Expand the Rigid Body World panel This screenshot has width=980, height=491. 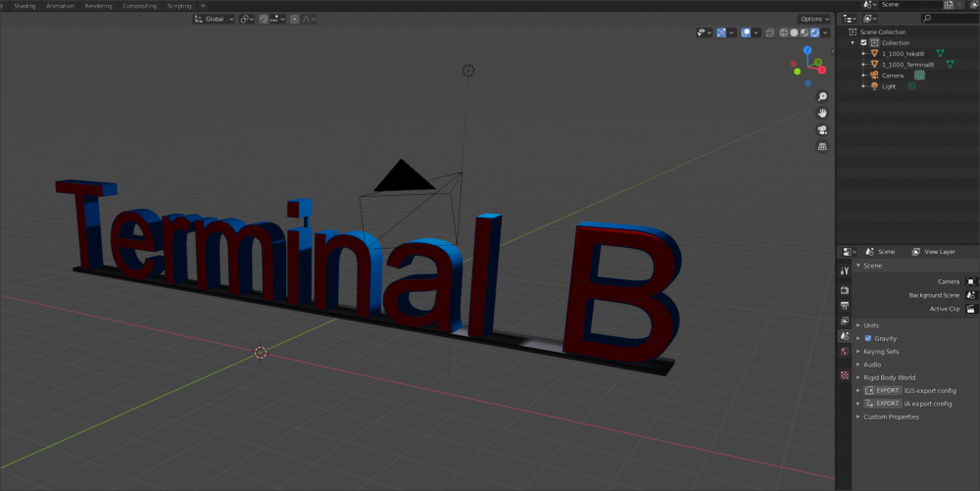pyautogui.click(x=889, y=377)
